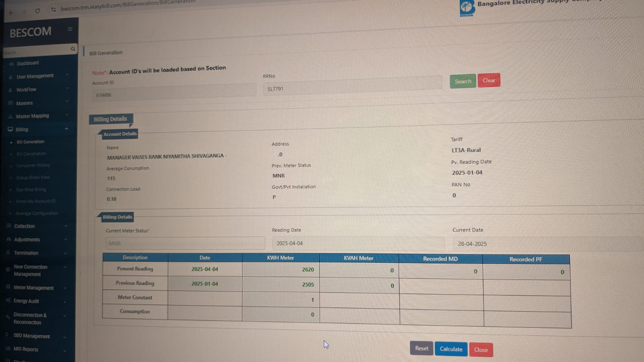Click the green Search button
The height and width of the screenshot is (362, 644).
pos(463,81)
